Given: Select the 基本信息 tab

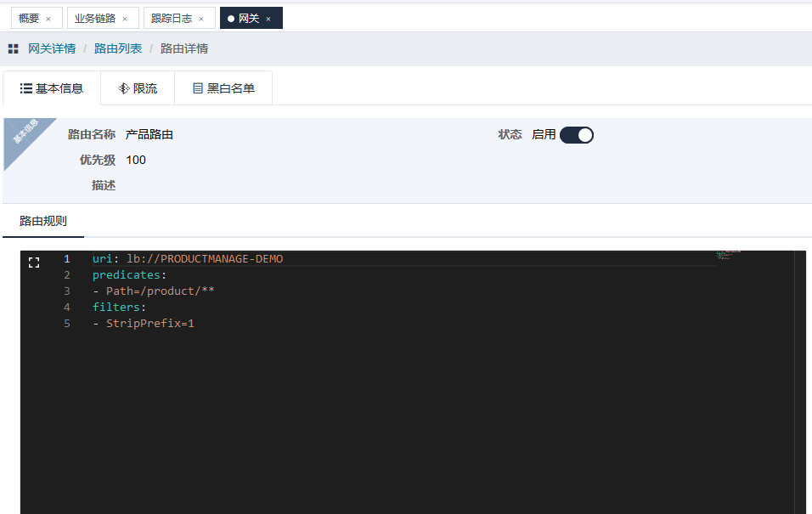Looking at the screenshot, I should pyautogui.click(x=52, y=88).
